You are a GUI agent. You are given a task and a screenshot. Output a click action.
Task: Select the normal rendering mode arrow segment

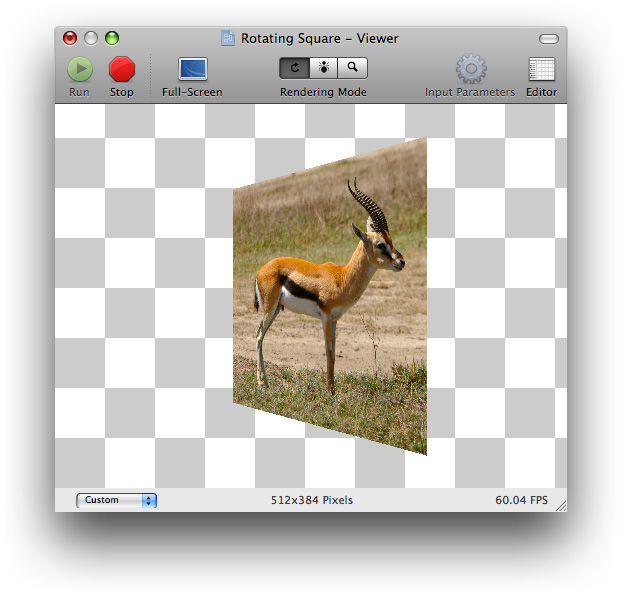pos(294,68)
